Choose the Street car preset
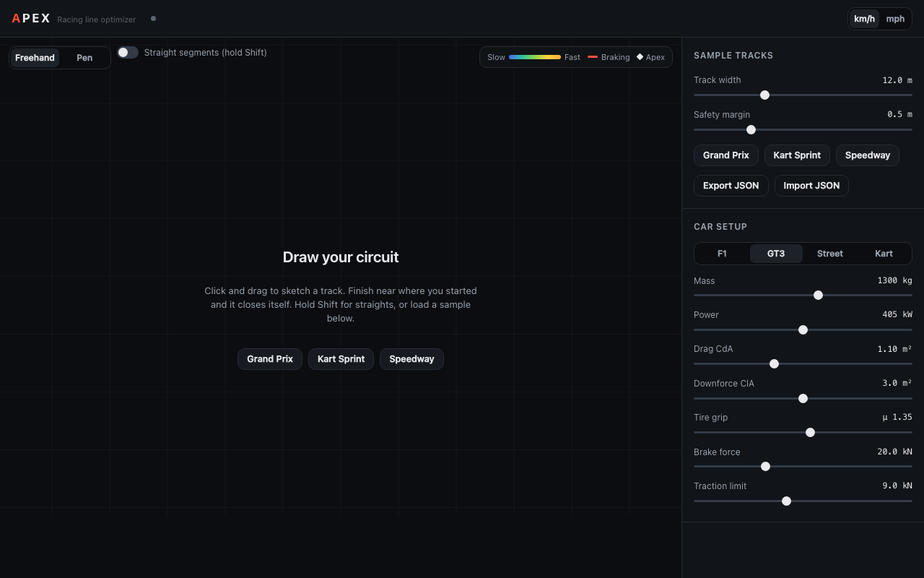Screen dimensions: 924x578 click(x=830, y=254)
